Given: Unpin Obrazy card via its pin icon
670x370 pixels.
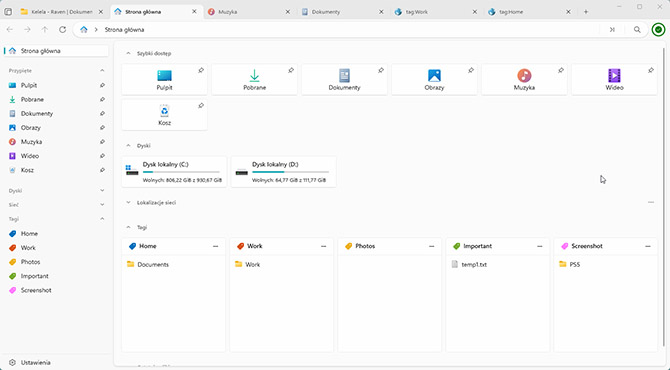Looking at the screenshot, I should pyautogui.click(x=471, y=70).
